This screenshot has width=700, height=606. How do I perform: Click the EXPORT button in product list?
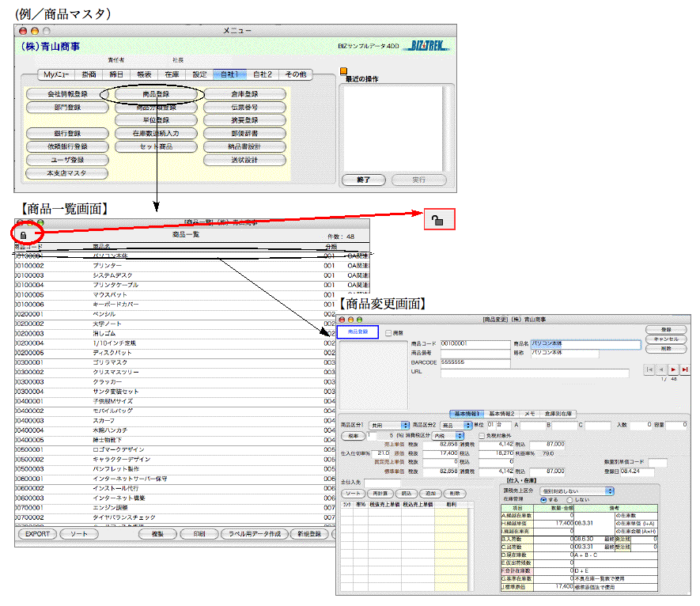(36, 535)
